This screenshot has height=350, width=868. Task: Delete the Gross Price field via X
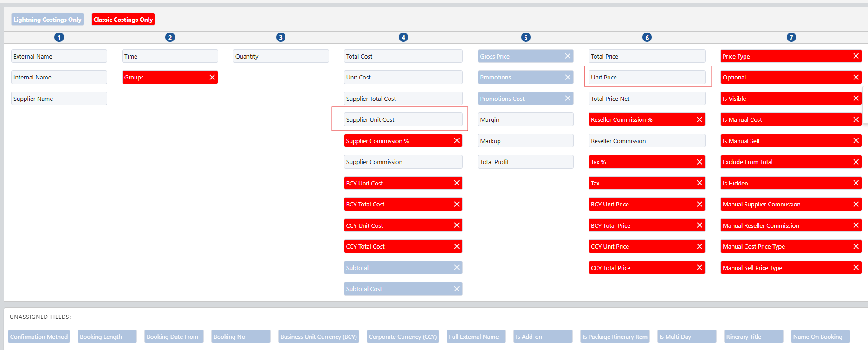click(x=568, y=56)
